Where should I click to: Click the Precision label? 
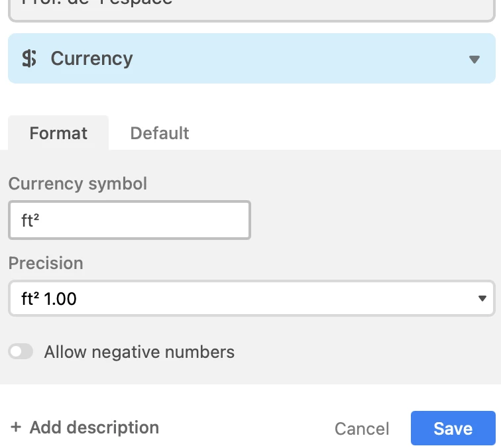46,263
